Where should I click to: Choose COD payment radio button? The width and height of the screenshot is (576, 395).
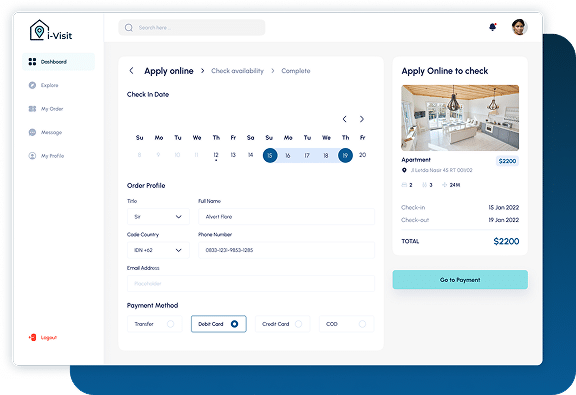pyautogui.click(x=362, y=324)
